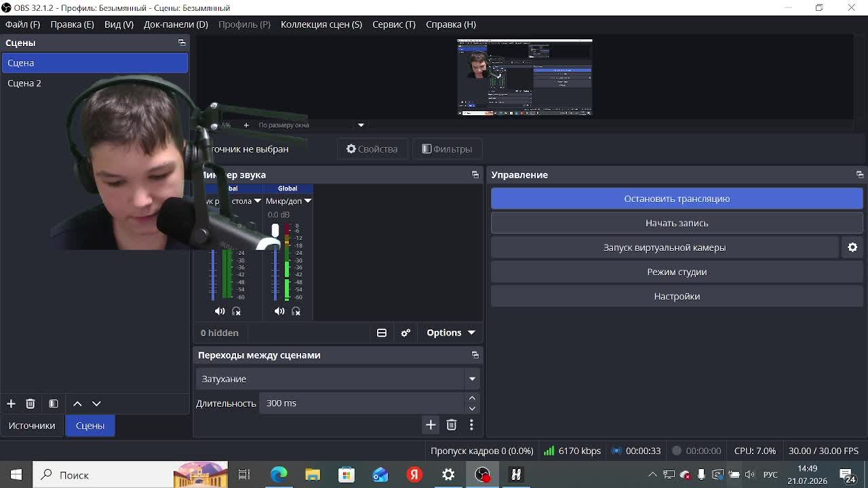Open desktop audio channel dropdown arrow
Viewport: 868px width, 488px height.
[x=258, y=201]
